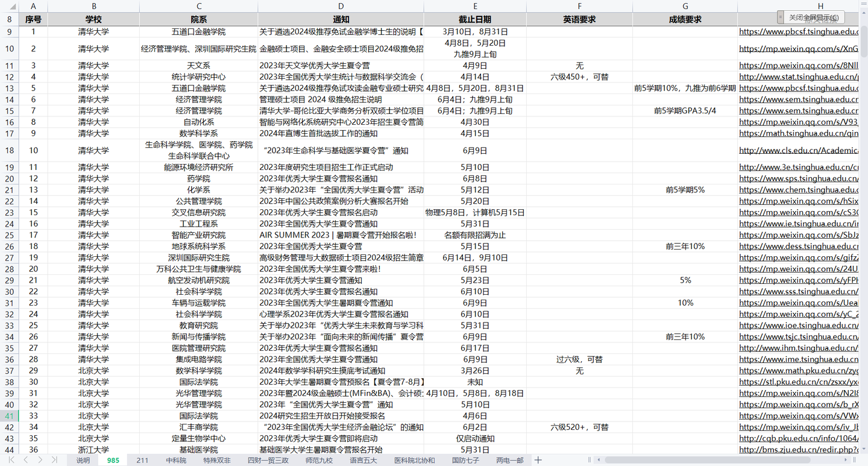Select column C header
Screen dimensions: 868x466
198,6
